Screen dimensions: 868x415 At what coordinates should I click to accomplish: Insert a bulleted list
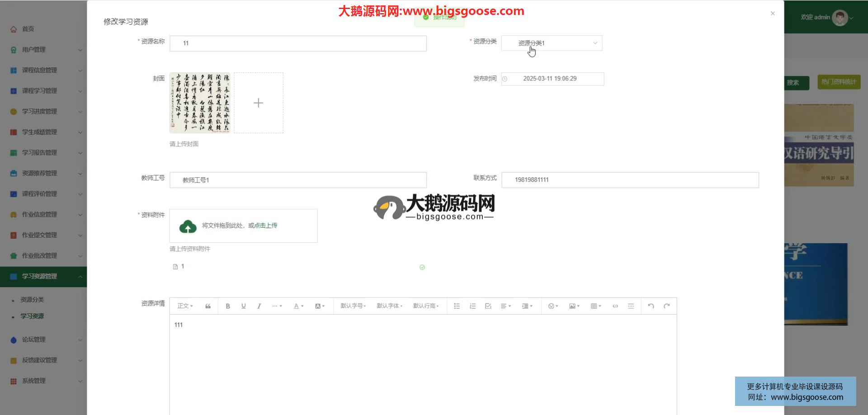(x=457, y=306)
